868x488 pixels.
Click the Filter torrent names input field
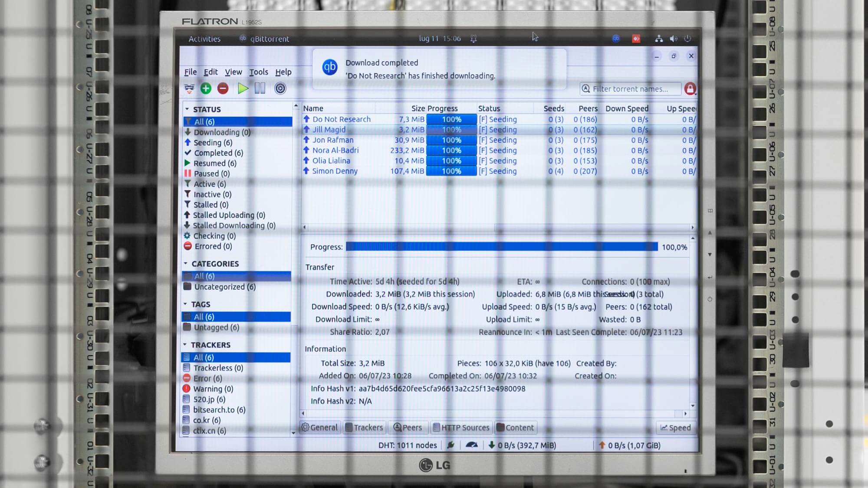click(x=631, y=89)
